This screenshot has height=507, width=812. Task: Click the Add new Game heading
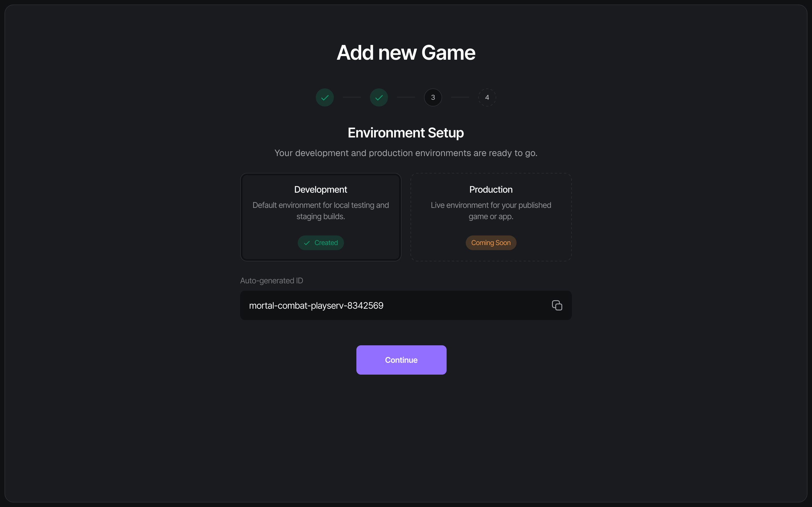(x=406, y=52)
